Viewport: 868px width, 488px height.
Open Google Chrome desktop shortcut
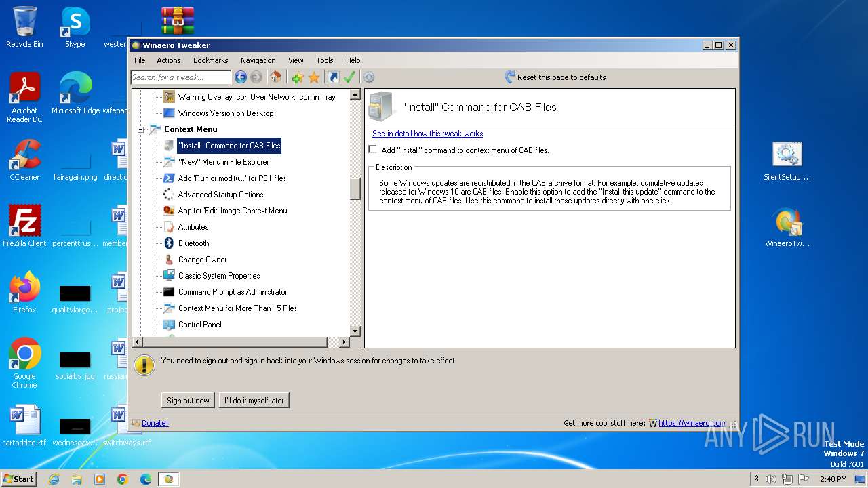tap(24, 363)
